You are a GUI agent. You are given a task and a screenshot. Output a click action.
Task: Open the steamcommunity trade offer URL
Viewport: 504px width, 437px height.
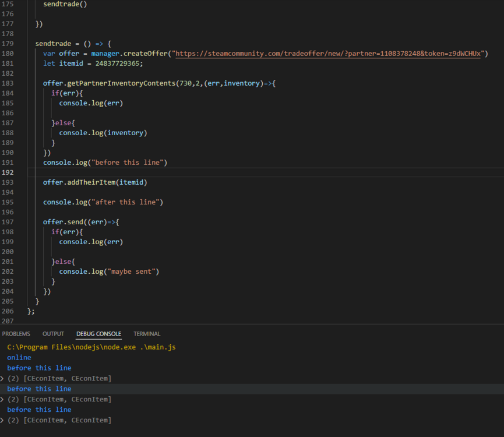(x=329, y=54)
